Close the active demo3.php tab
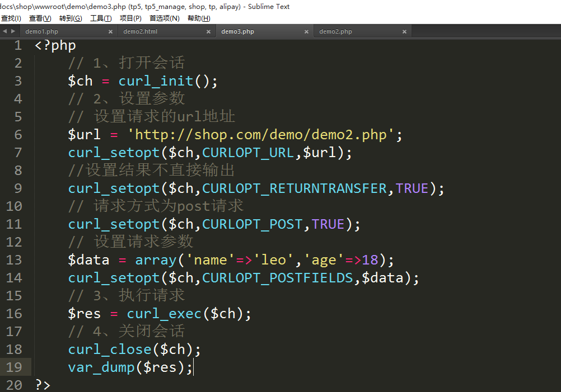Image resolution: width=561 pixels, height=392 pixels. coord(306,32)
